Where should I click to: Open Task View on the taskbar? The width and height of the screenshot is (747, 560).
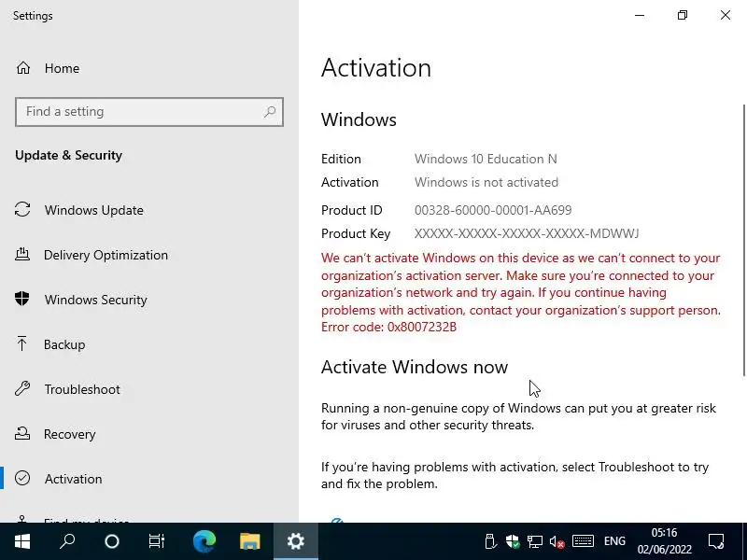[x=156, y=541]
